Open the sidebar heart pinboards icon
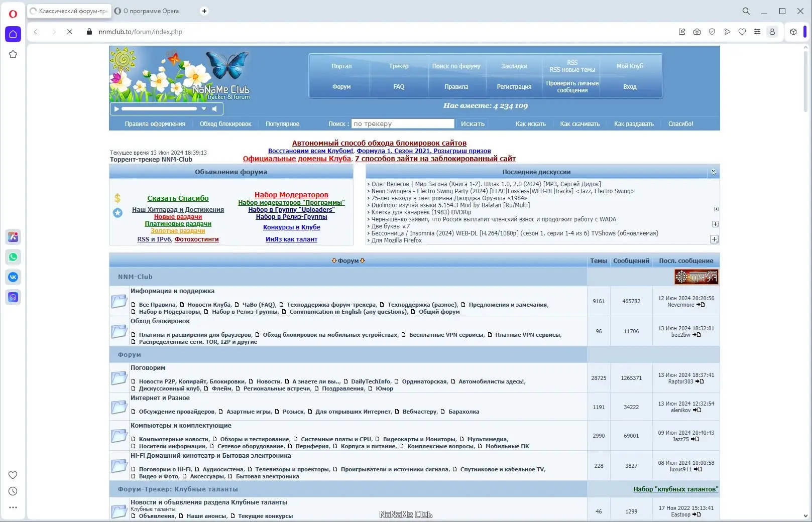812x522 pixels. coord(13,475)
